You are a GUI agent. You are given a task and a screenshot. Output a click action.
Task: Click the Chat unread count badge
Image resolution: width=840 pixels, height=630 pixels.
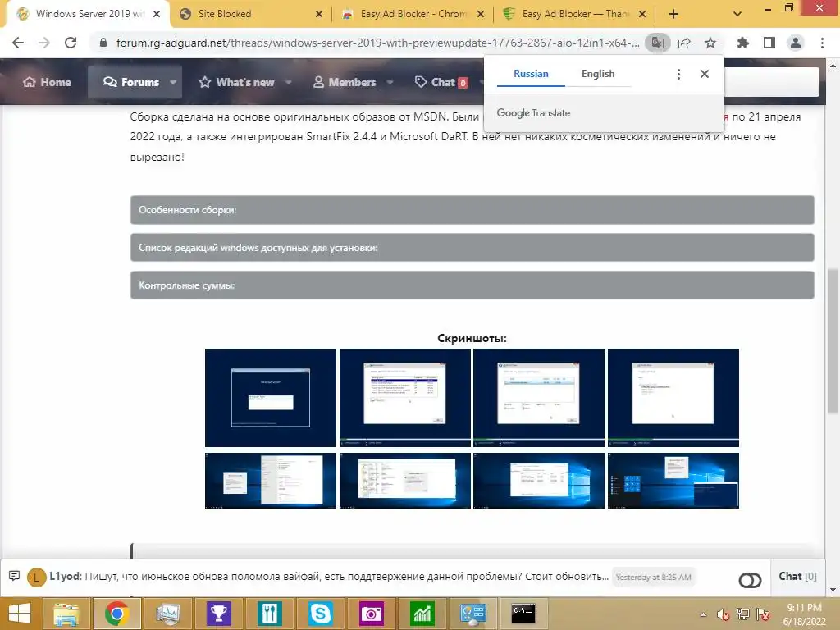[x=463, y=83]
